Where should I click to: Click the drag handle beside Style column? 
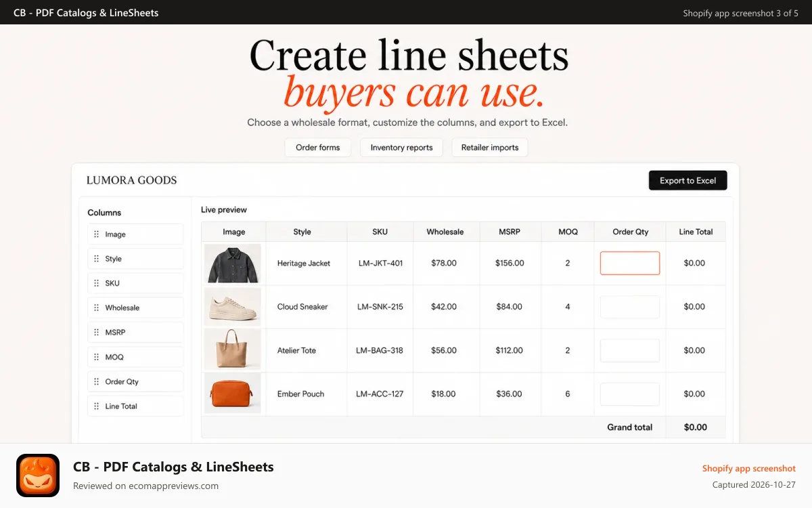[x=97, y=259]
